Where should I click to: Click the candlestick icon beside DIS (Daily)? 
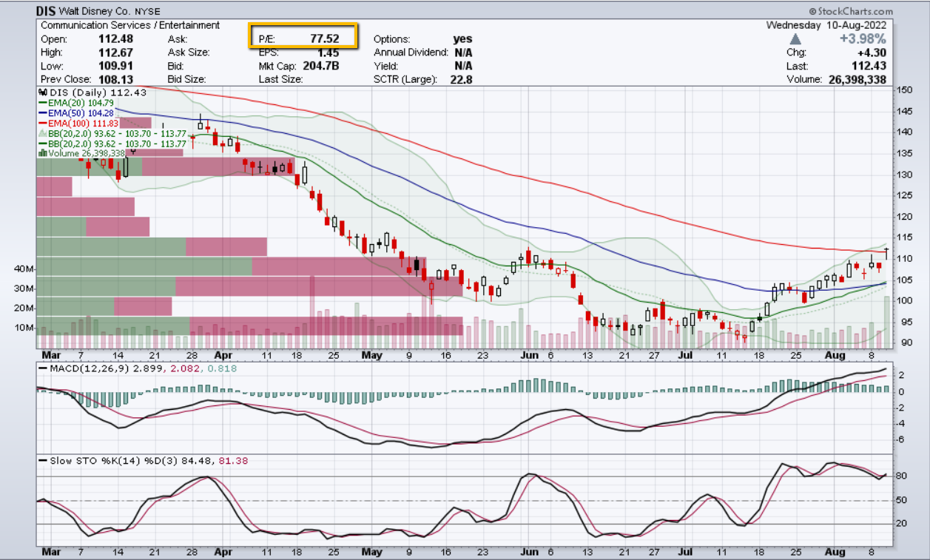coord(41,92)
